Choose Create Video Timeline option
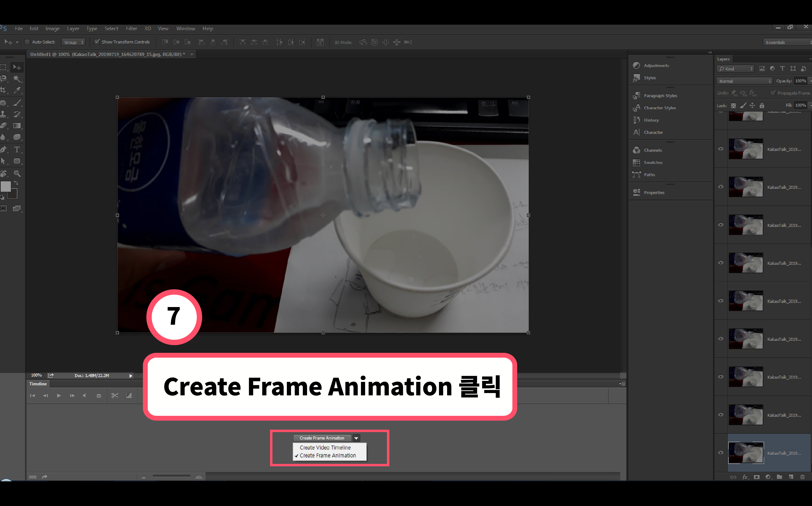 325,447
